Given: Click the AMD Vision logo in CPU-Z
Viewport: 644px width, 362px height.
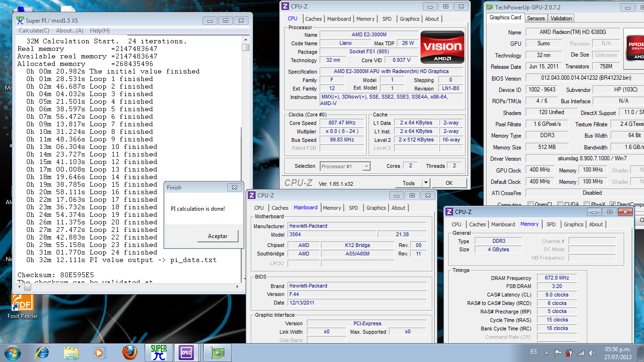Looking at the screenshot, I should (x=442, y=47).
